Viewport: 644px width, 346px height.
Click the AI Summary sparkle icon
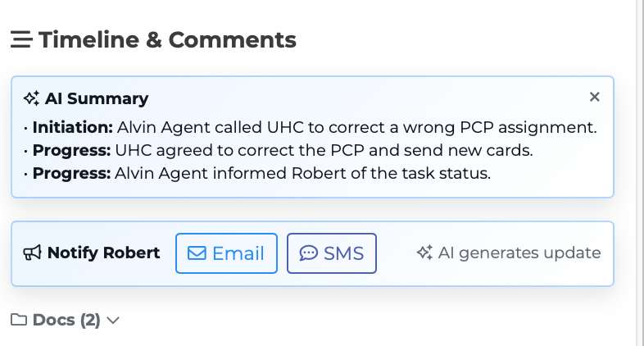point(31,99)
